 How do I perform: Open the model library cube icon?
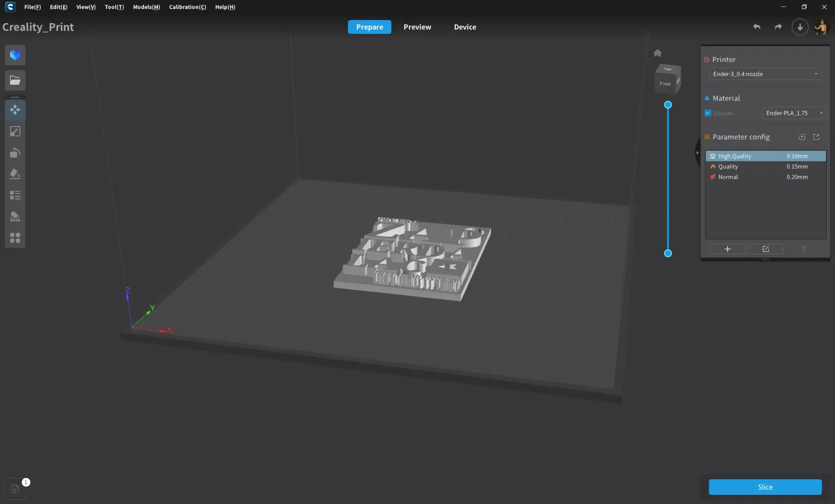[x=15, y=55]
